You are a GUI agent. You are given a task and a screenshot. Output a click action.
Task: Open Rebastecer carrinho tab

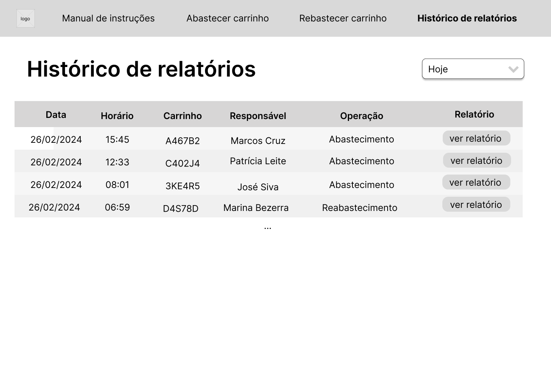click(343, 18)
